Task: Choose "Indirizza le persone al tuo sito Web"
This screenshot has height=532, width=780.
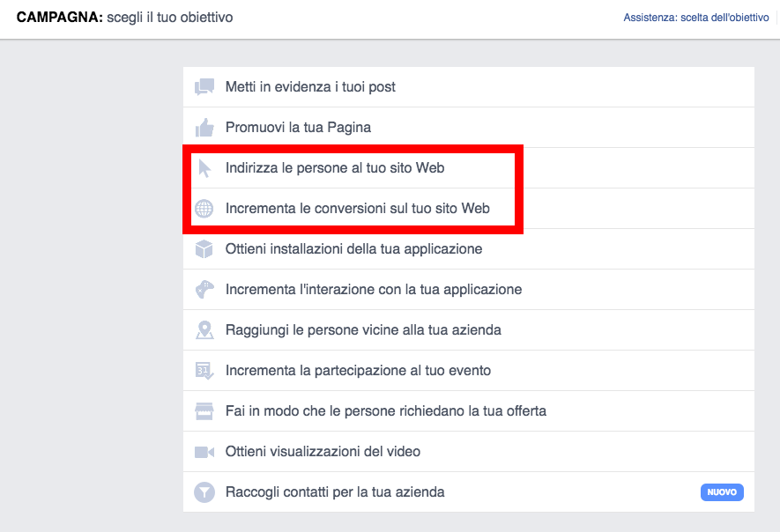Action: (x=469, y=168)
